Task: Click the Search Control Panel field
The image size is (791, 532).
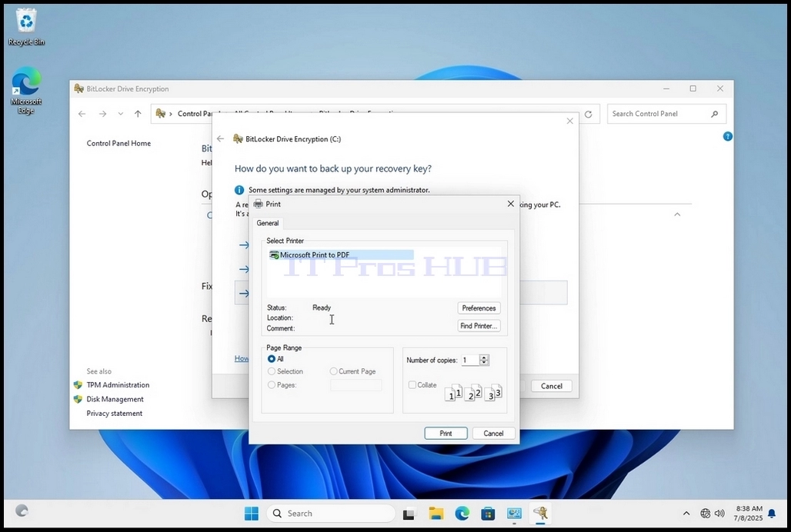Action: [666, 114]
